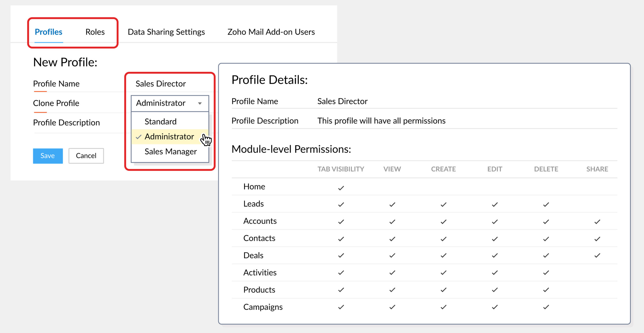Uncheck Delete permission for Contacts
Image resolution: width=644 pixels, height=333 pixels.
[546, 238]
